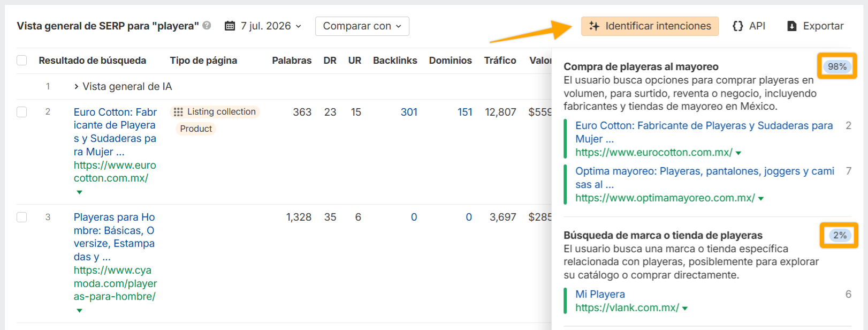Expand the green arrow under cyamoda.com URL
This screenshot has width=868, height=330.
pos(79,310)
